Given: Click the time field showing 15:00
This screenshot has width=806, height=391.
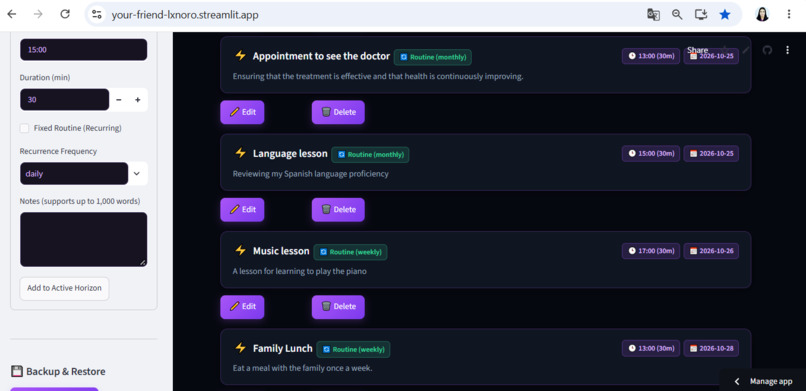Looking at the screenshot, I should coord(84,50).
